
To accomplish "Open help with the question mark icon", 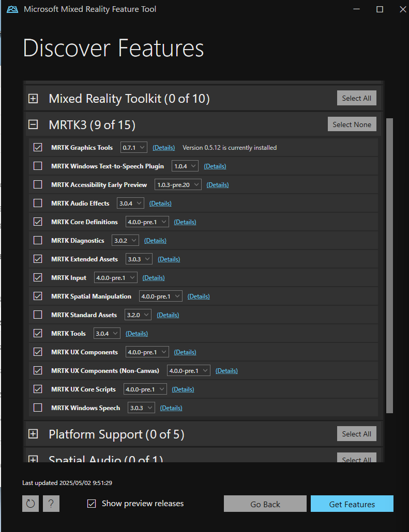I will (51, 504).
